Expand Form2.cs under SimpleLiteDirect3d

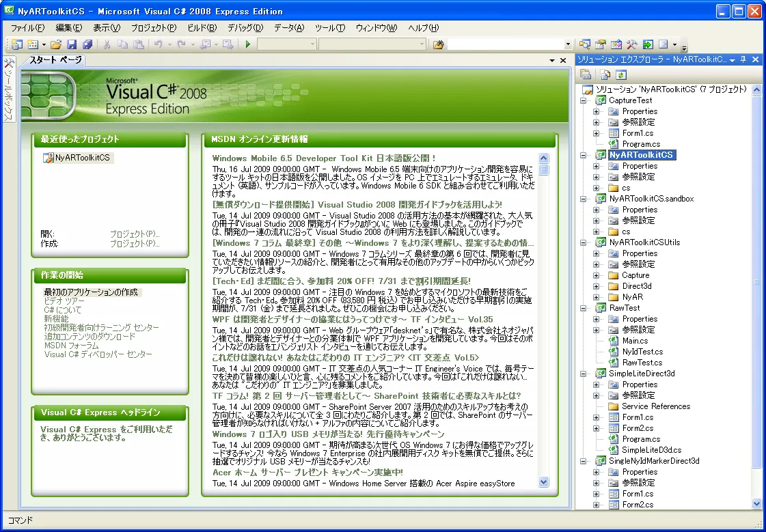(596, 428)
